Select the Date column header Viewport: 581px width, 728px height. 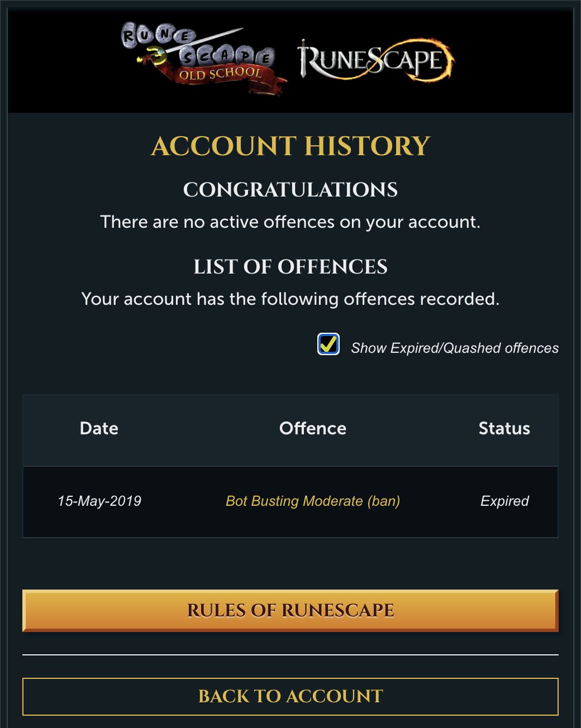coord(99,428)
